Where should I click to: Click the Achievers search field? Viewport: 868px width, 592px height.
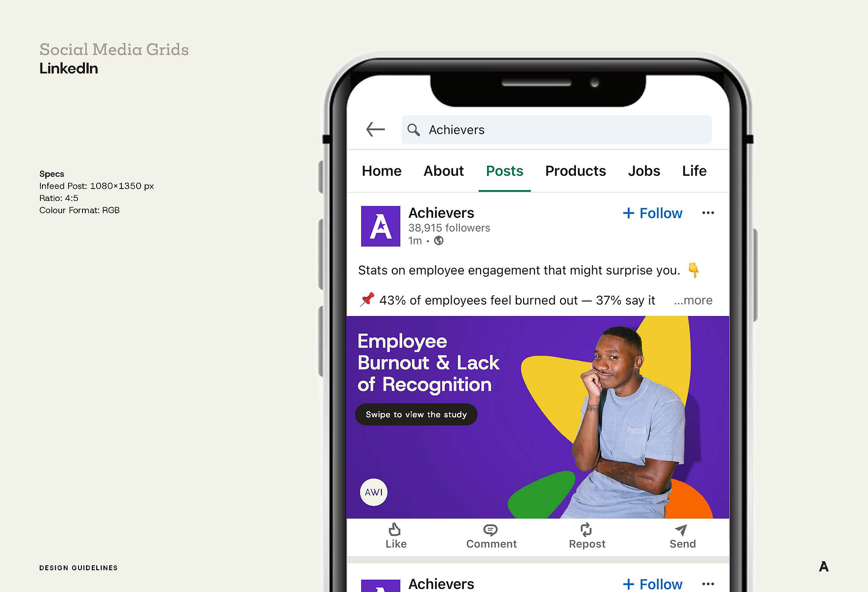[557, 130]
